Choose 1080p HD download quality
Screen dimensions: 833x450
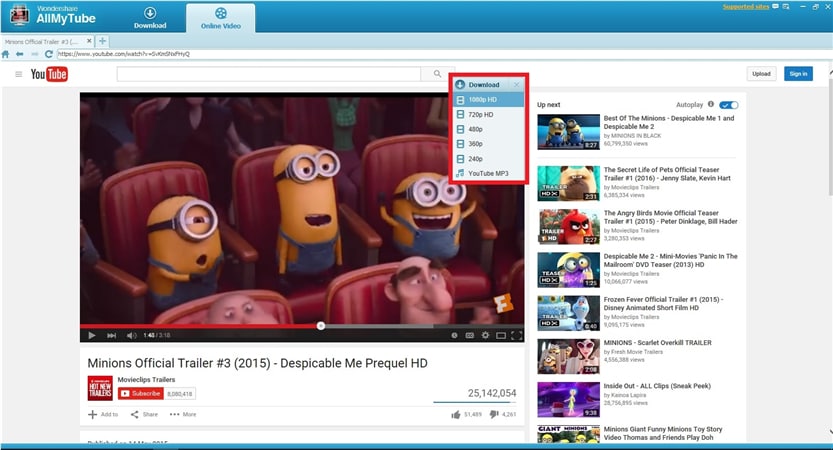[488, 99]
